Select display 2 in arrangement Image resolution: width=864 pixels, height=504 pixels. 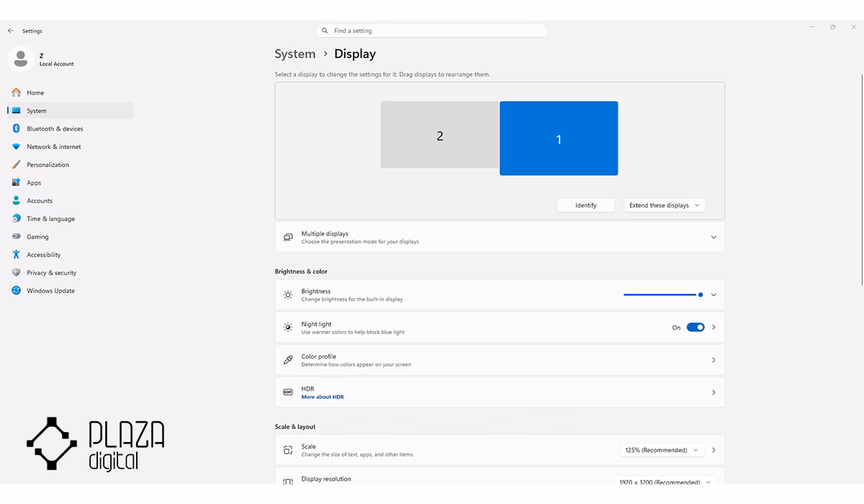[440, 135]
